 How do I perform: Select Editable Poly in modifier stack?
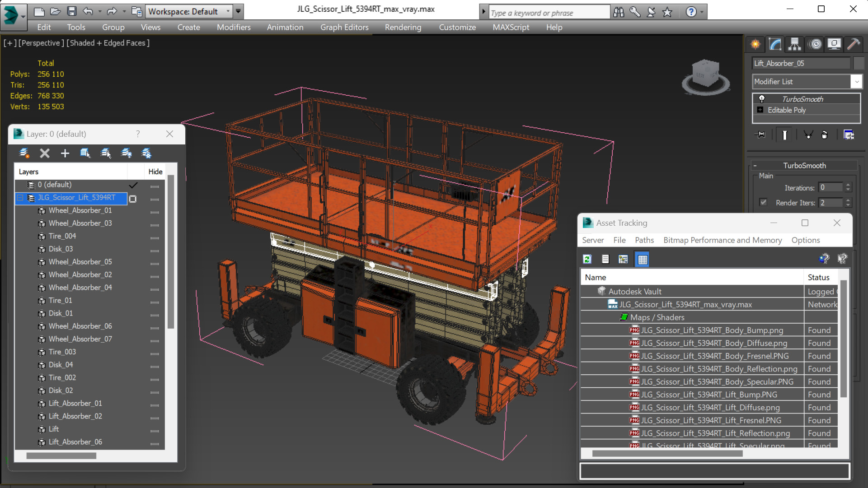786,110
